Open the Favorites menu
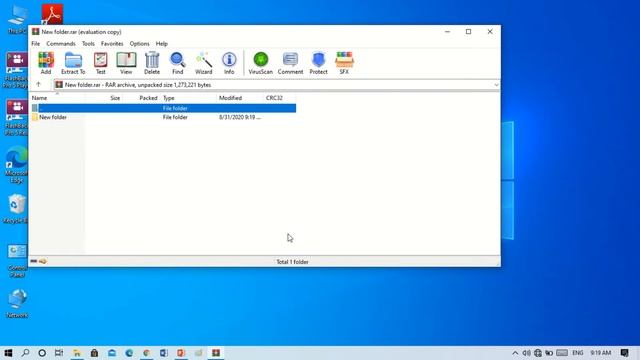Image resolution: width=640 pixels, height=360 pixels. [x=112, y=43]
